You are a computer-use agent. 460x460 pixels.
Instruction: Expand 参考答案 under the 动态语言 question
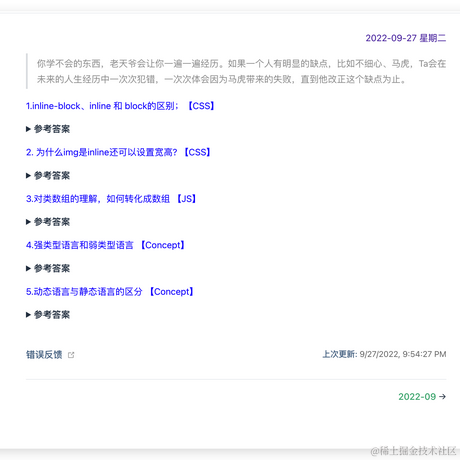(48, 315)
